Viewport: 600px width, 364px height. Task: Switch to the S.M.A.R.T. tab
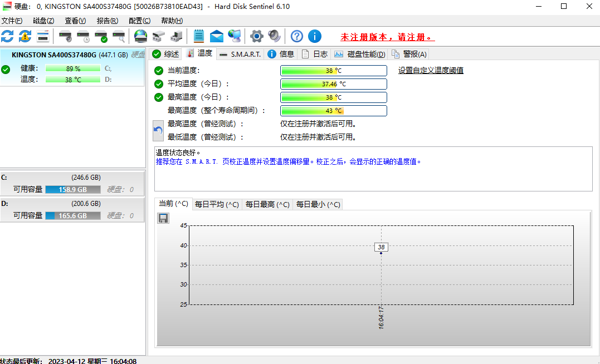[240, 54]
